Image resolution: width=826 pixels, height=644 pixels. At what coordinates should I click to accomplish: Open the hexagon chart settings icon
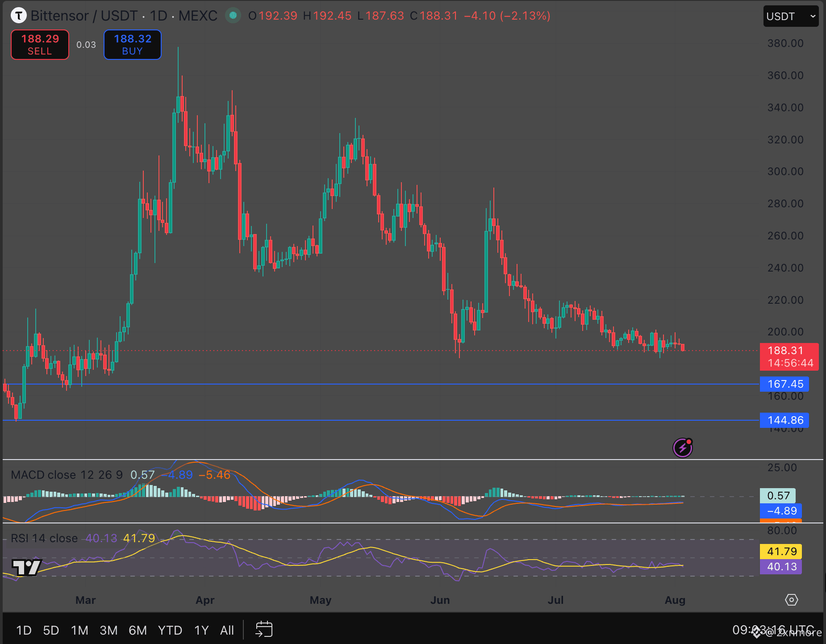[x=792, y=600]
